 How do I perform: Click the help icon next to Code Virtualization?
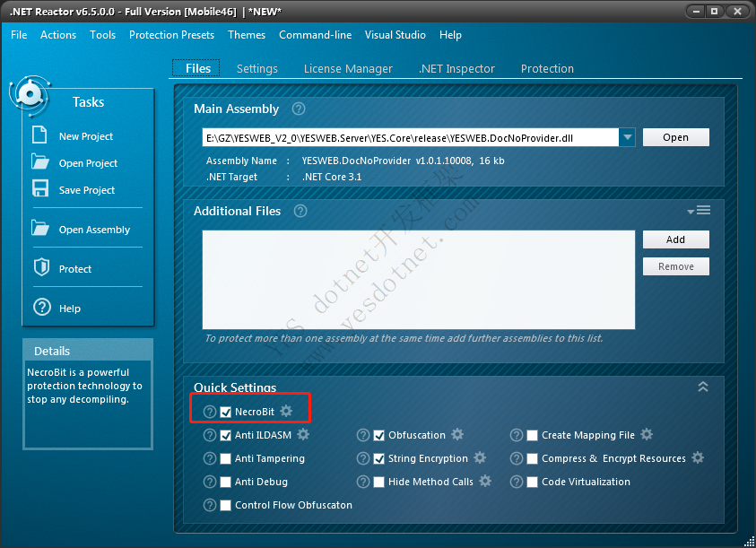(516, 482)
